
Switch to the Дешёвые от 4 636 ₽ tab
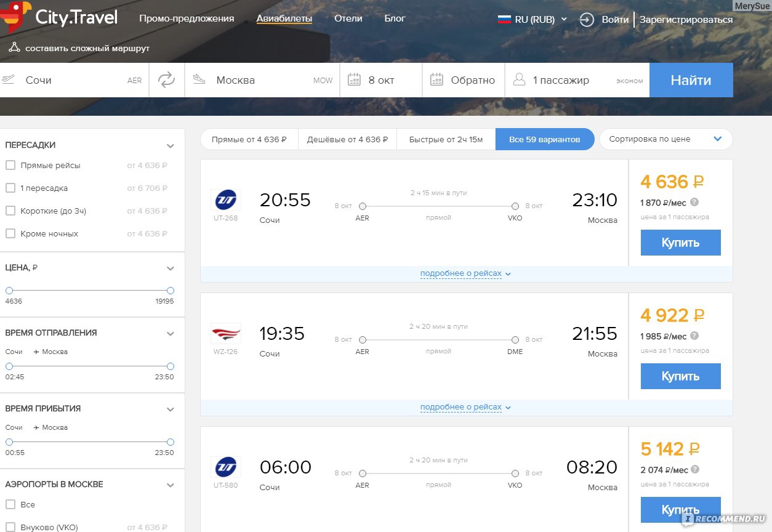[x=348, y=139]
